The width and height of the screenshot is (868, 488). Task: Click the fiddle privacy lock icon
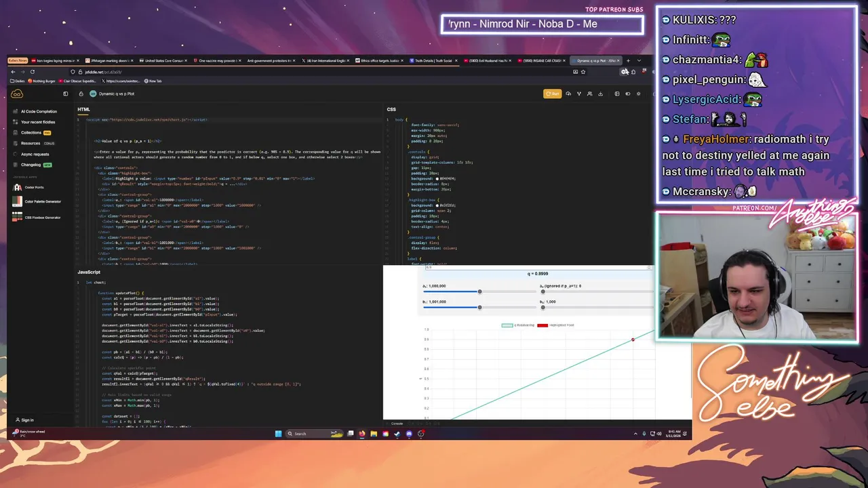tap(81, 94)
